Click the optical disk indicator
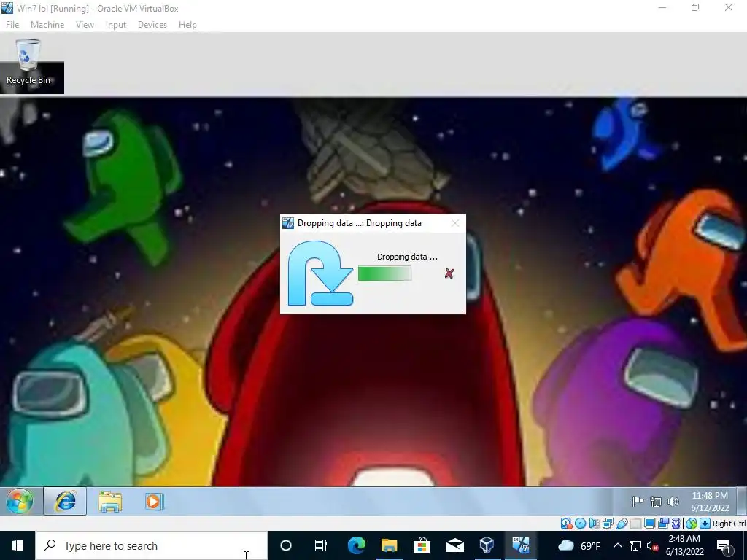Viewport: 747px width, 560px height. (x=580, y=524)
